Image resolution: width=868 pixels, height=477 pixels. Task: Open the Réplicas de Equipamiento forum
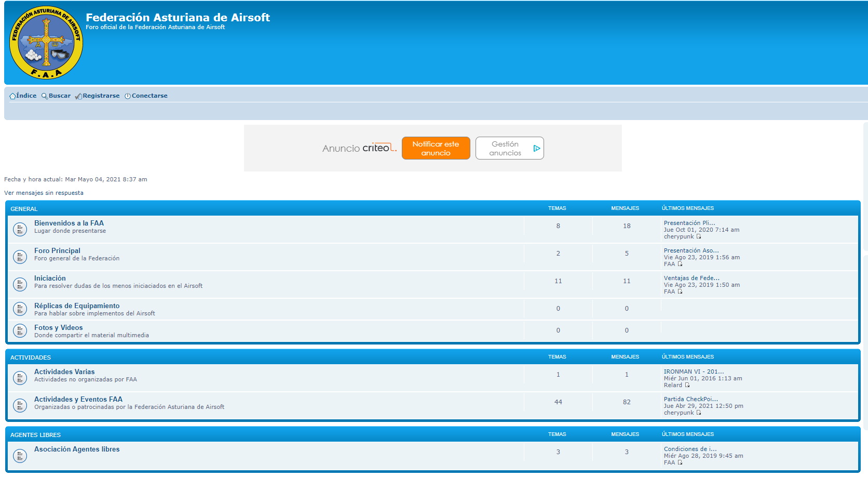tap(77, 306)
